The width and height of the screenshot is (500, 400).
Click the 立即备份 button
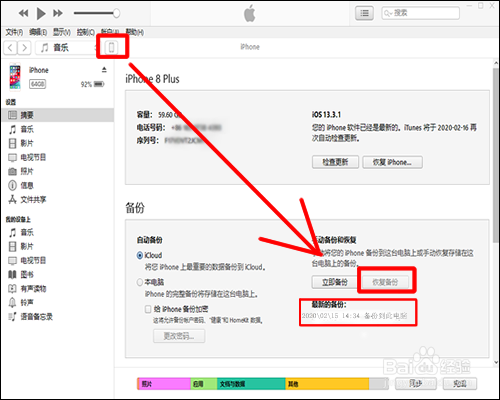(x=334, y=282)
